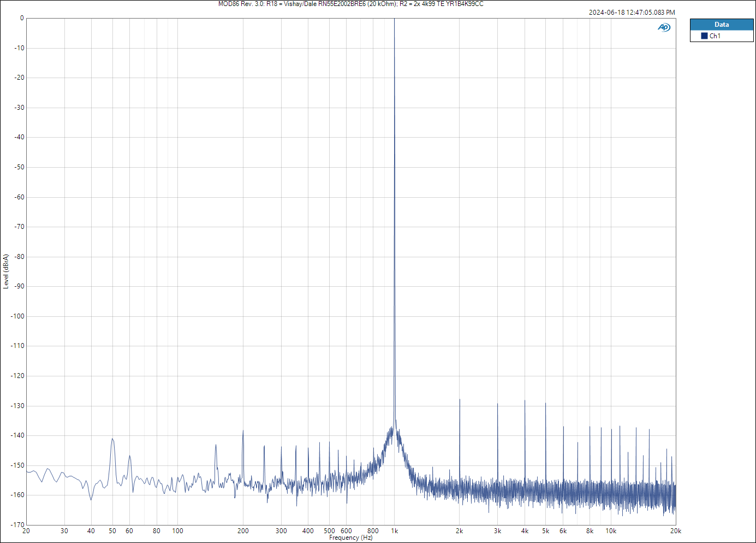Click the graph title starting with MOD86 Rev. 3.0
756x543 pixels.
pos(351,4)
